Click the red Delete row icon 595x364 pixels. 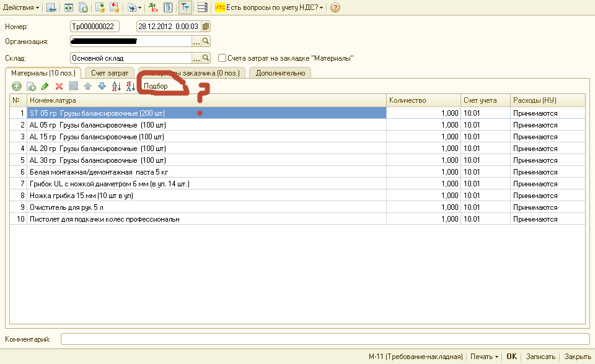(x=59, y=87)
